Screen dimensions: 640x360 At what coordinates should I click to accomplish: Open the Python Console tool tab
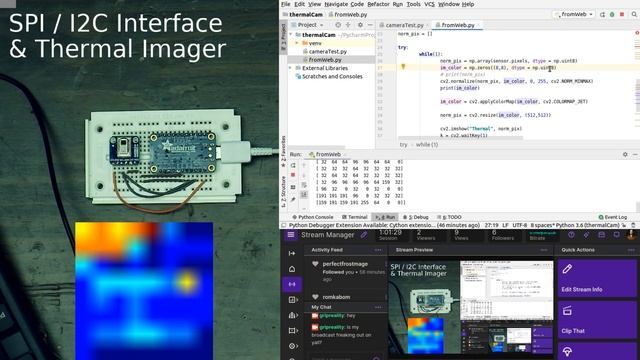[x=313, y=217]
